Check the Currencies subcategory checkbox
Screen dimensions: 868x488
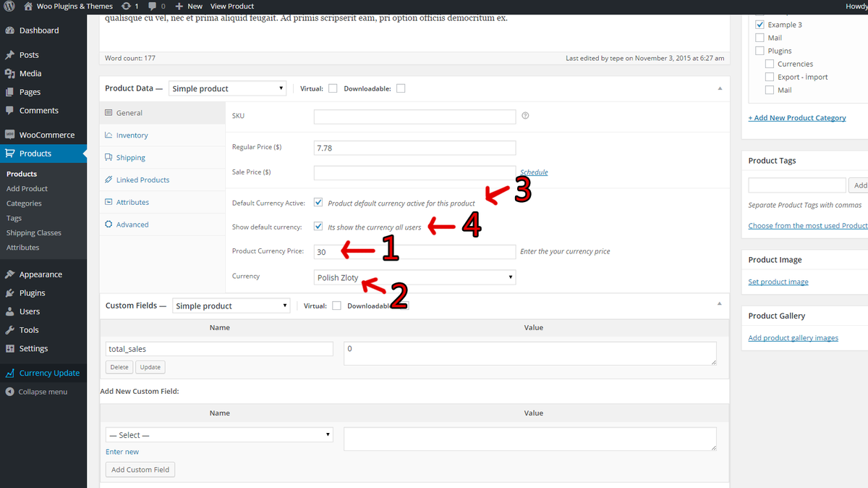tap(770, 64)
